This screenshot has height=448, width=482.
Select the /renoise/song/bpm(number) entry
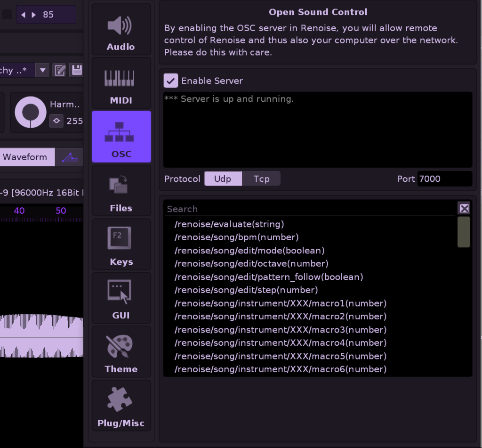click(x=237, y=237)
